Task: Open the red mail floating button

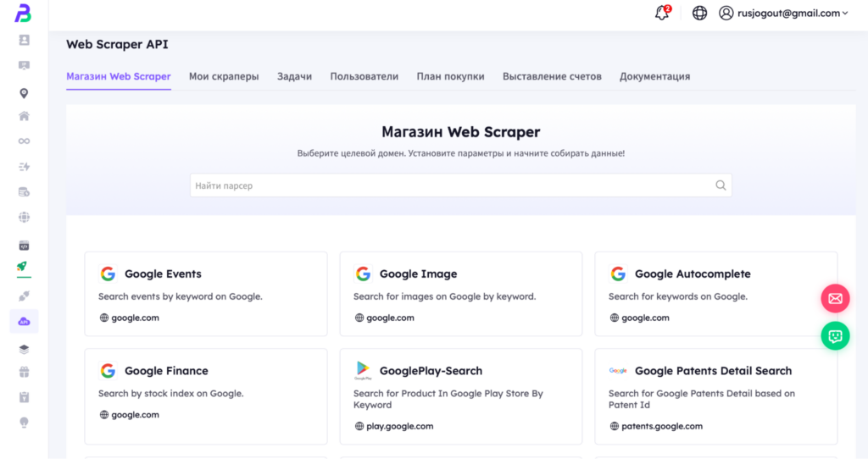Action: 835,299
